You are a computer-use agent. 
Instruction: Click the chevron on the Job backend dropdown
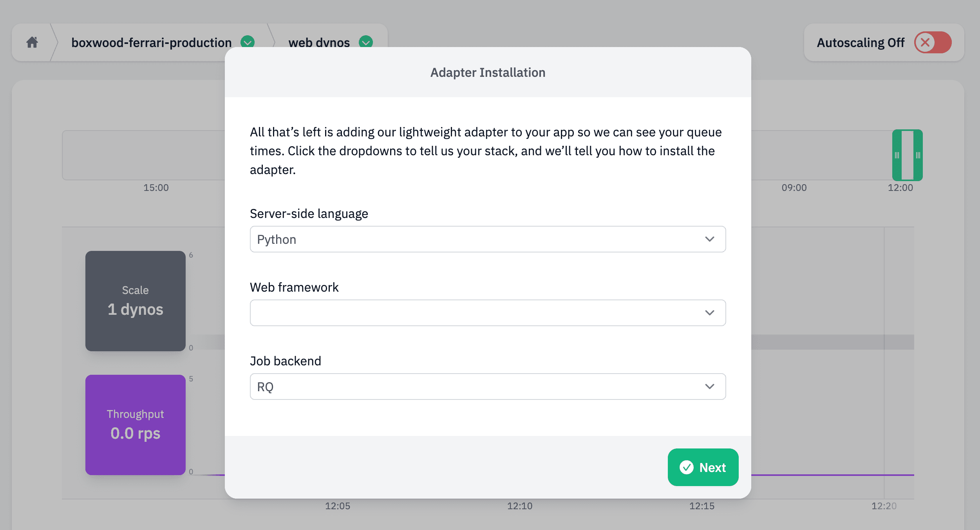click(x=709, y=387)
